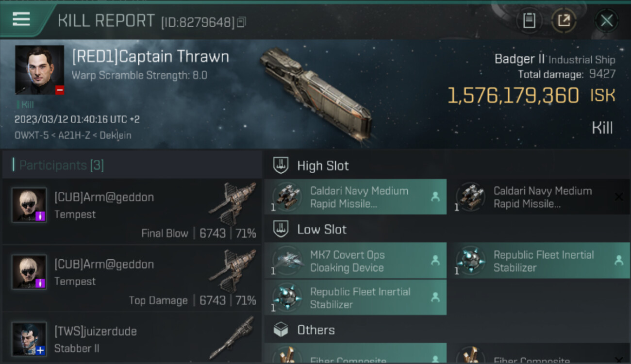Click the Low Slot section icon

coord(281,229)
